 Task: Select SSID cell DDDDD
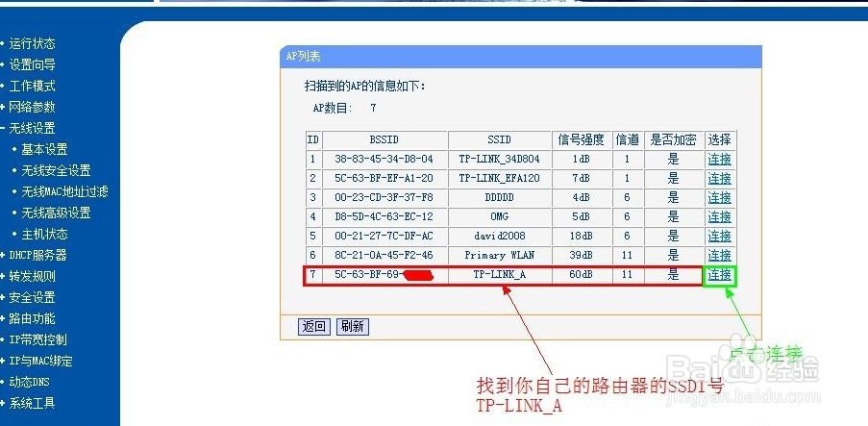[x=499, y=198]
